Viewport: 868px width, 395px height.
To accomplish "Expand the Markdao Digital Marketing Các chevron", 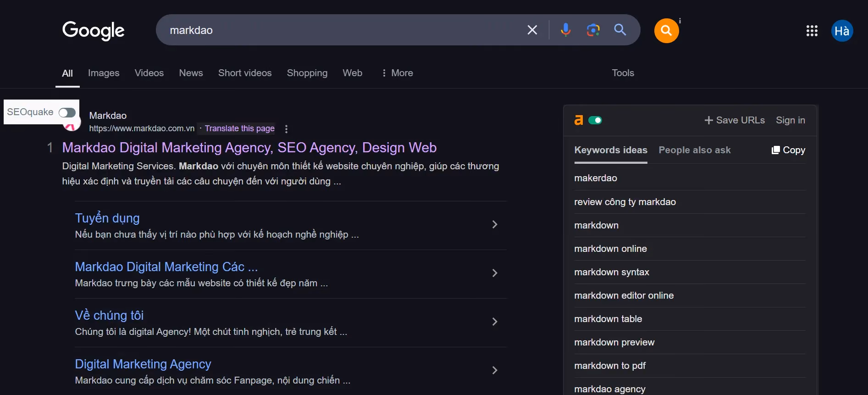I will pyautogui.click(x=495, y=273).
